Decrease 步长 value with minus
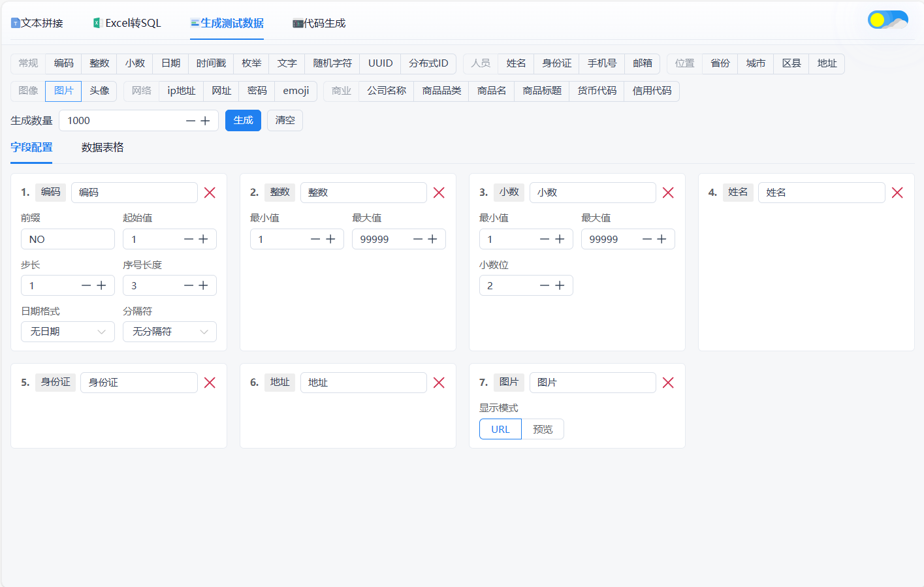 click(x=86, y=285)
